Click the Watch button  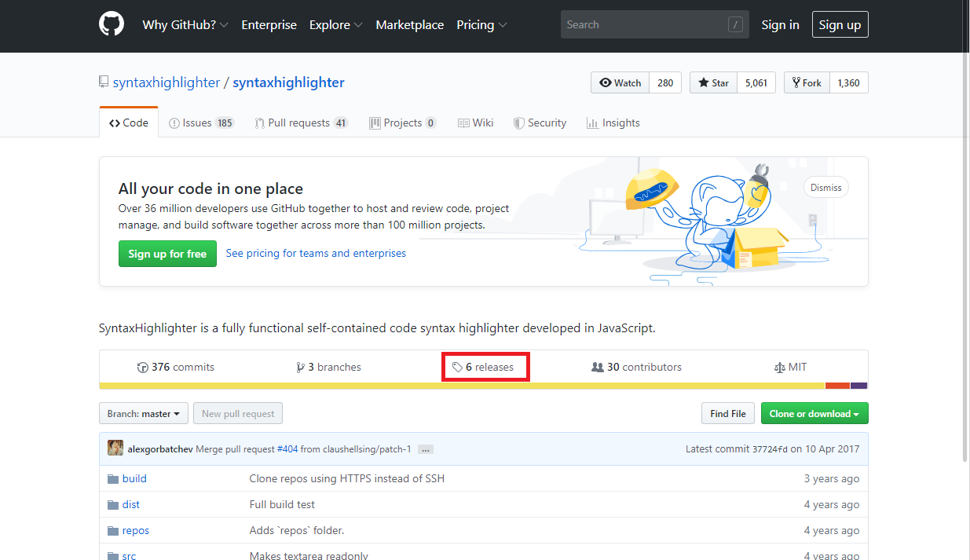620,82
